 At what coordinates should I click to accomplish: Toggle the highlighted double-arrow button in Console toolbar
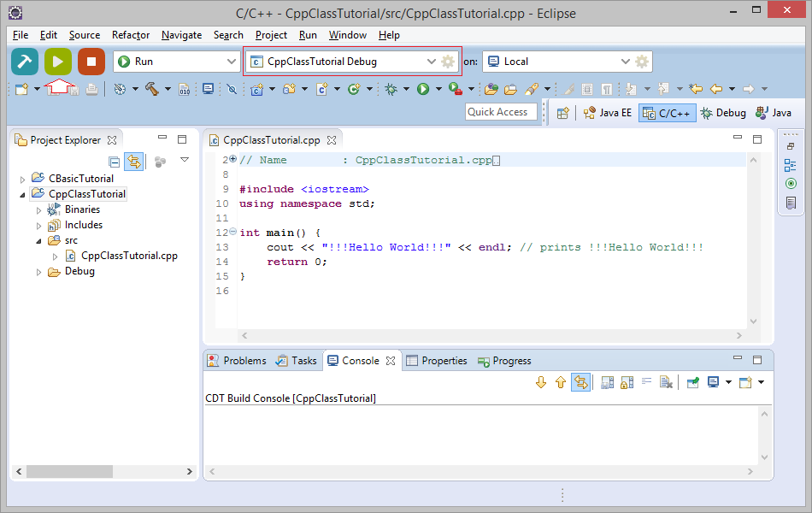581,382
